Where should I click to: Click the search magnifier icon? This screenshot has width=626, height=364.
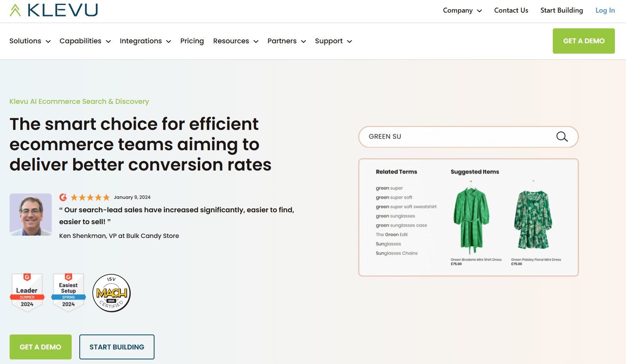[562, 136]
